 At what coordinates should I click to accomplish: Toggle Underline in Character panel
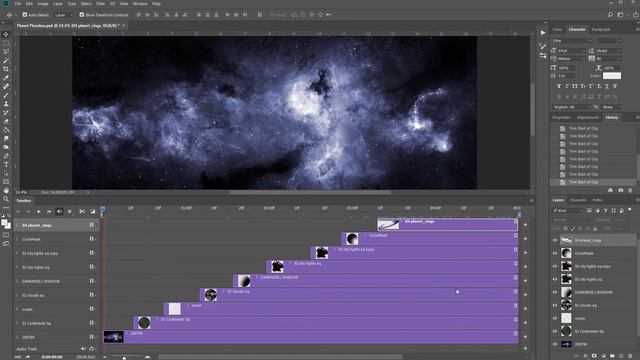607,86
